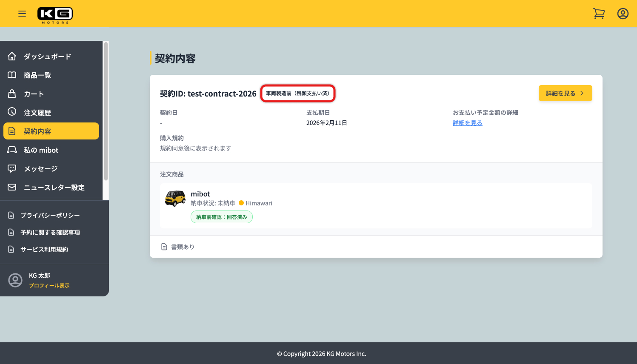637x364 pixels.
Task: Click the KG Motors logo
Action: (55, 13)
